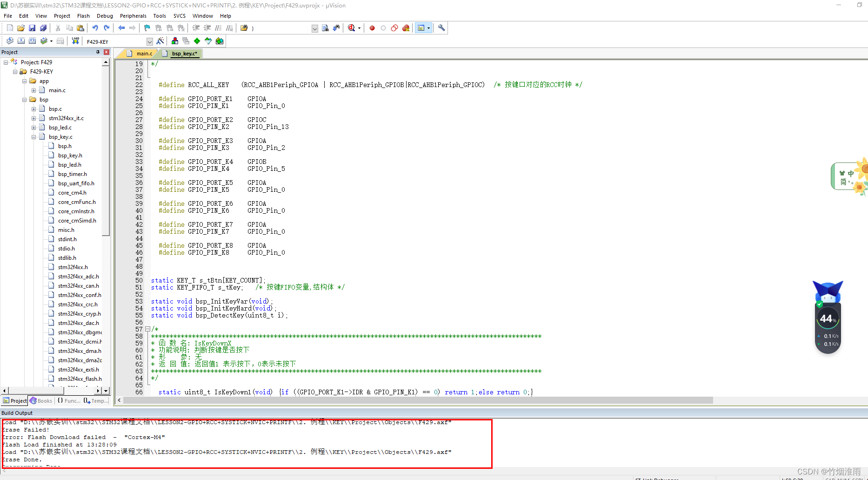Save the current file via disk icon

(x=32, y=28)
